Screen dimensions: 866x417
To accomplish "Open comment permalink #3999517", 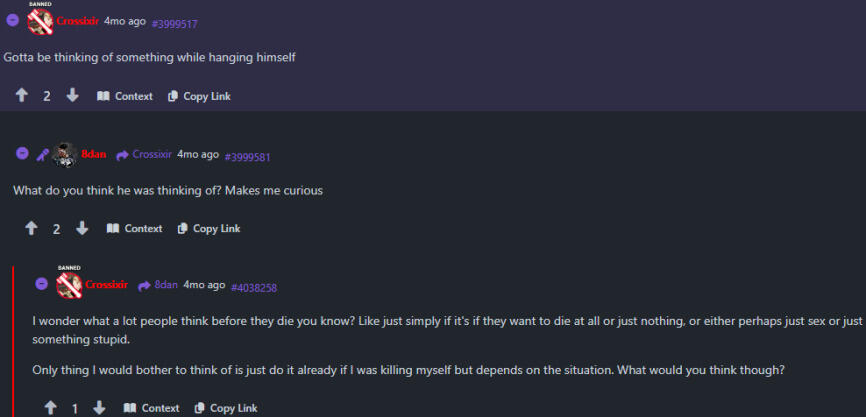I will tap(174, 22).
